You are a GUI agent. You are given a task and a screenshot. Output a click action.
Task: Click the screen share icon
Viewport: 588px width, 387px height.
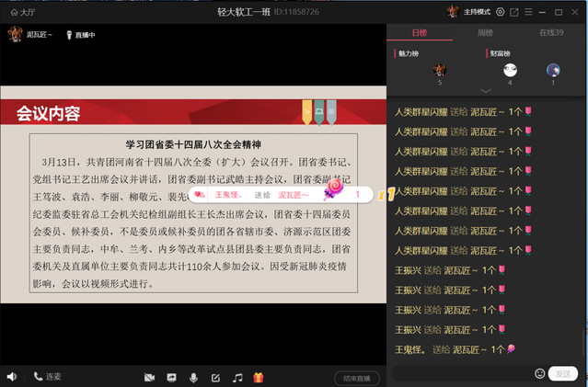[x=171, y=378]
